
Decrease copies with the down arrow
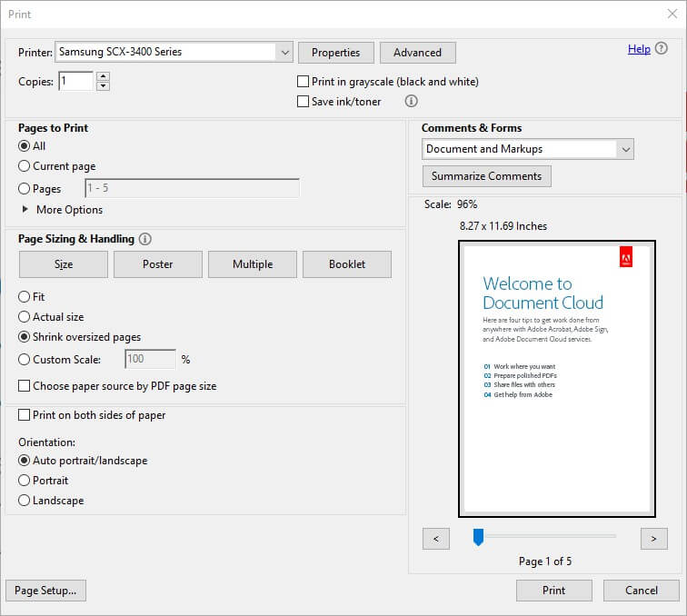coord(103,85)
